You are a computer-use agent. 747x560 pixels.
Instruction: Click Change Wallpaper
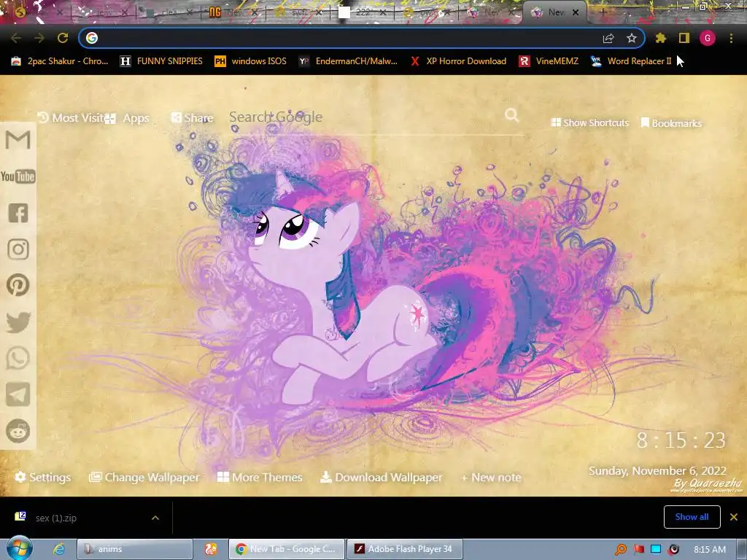pos(144,477)
